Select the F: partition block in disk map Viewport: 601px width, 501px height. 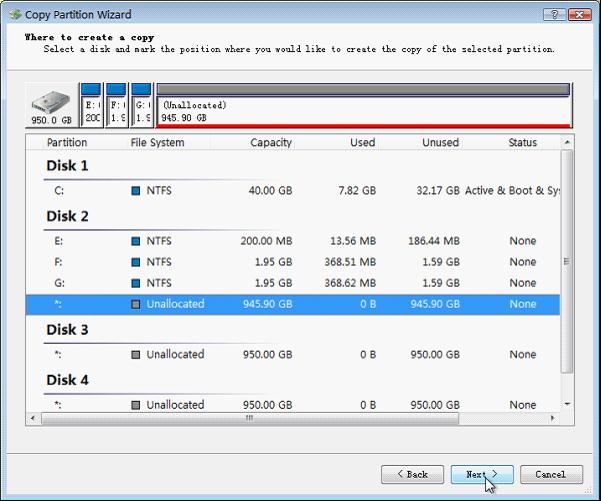pos(116,106)
